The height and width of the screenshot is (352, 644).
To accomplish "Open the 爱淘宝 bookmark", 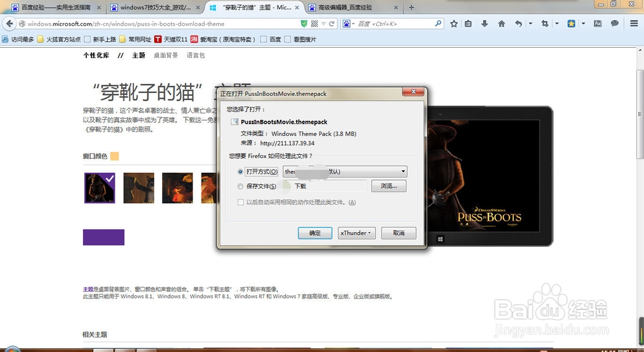I will (x=223, y=39).
